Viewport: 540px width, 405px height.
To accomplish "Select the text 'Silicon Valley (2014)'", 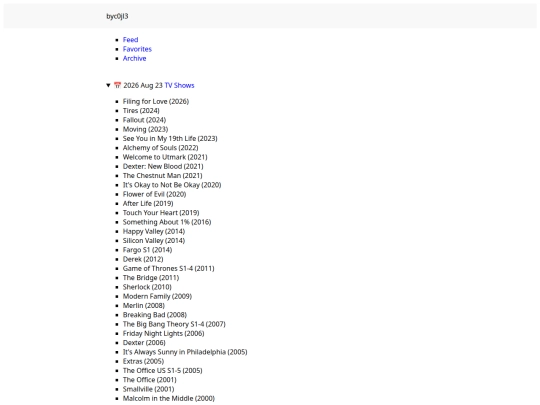I will click(154, 241).
